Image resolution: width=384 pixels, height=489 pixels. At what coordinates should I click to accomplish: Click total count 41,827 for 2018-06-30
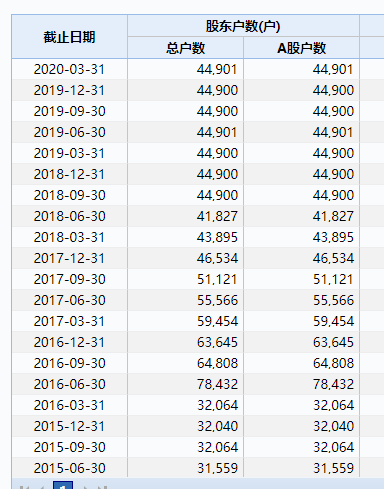coord(217,216)
